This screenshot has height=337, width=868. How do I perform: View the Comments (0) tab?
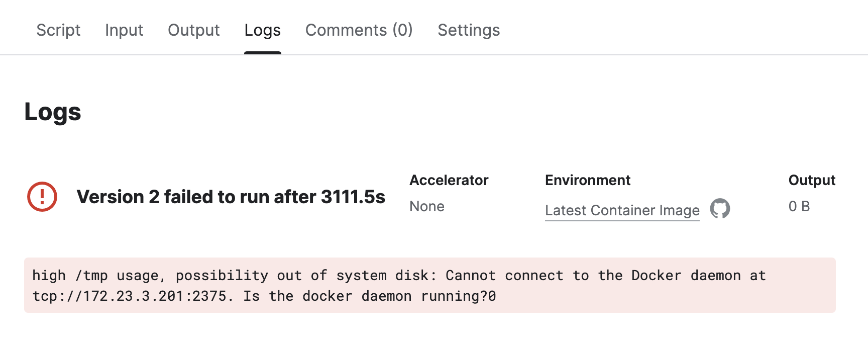click(359, 30)
